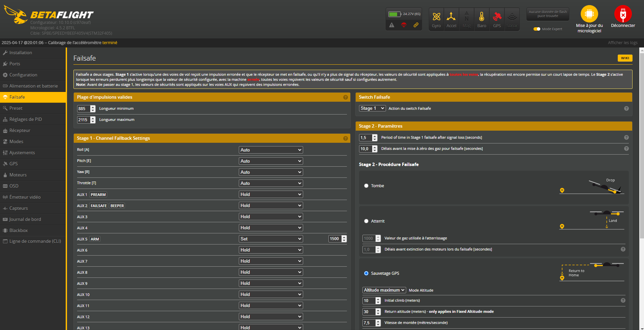The width and height of the screenshot is (644, 330).
Task: Expand the Altitude maximum mode dropdown
Action: click(384, 290)
